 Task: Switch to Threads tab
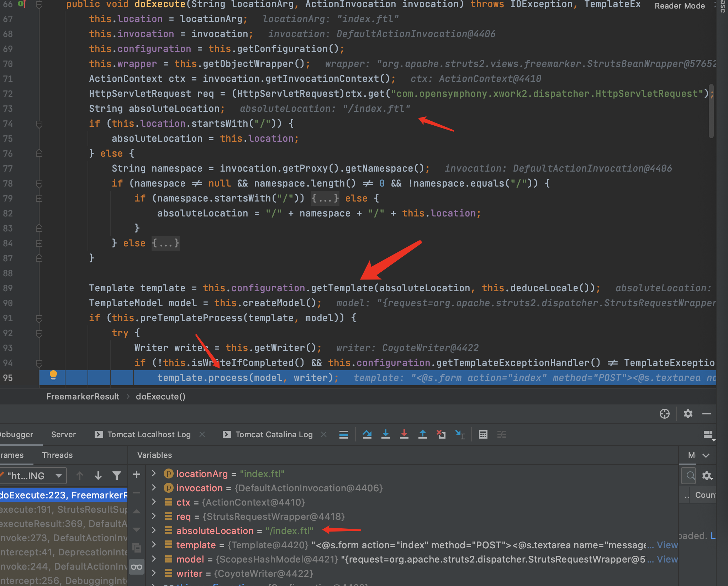point(57,455)
